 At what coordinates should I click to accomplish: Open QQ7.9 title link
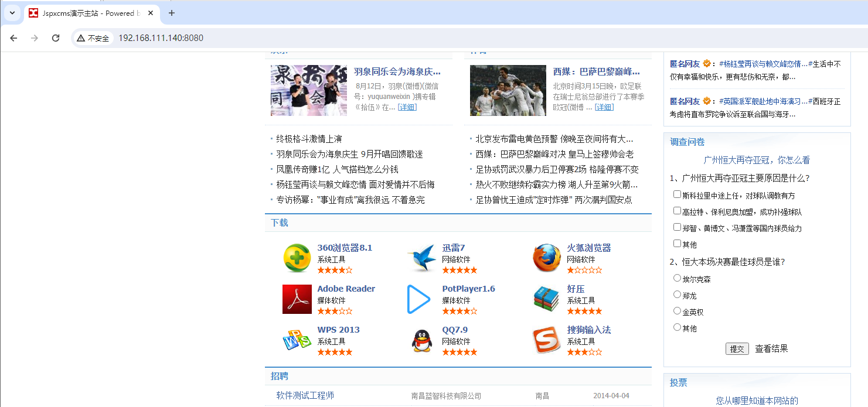point(455,330)
